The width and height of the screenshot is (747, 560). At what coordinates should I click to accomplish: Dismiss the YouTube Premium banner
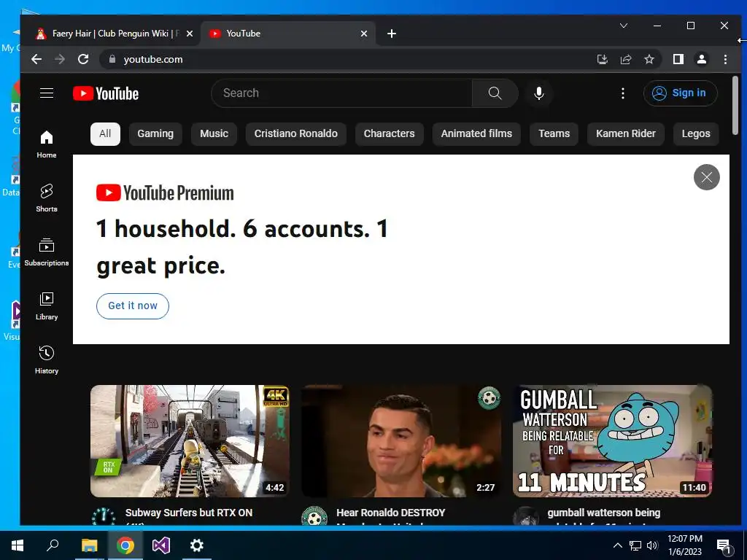click(x=706, y=177)
